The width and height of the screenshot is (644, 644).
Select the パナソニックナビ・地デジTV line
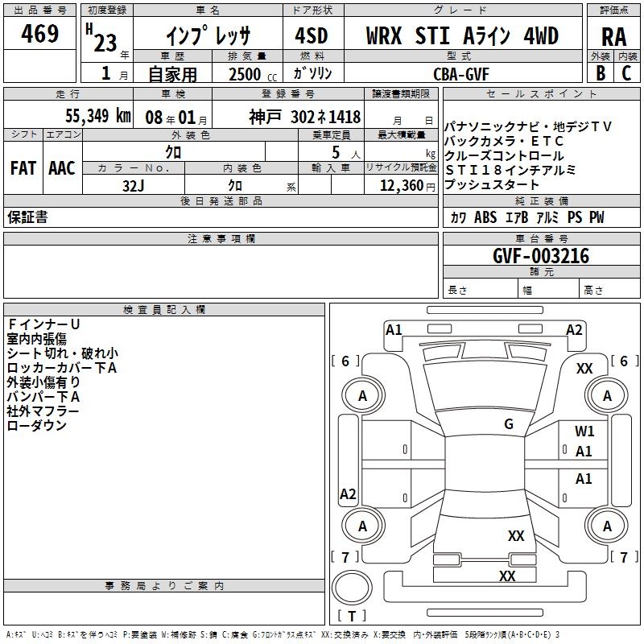[x=528, y=126]
